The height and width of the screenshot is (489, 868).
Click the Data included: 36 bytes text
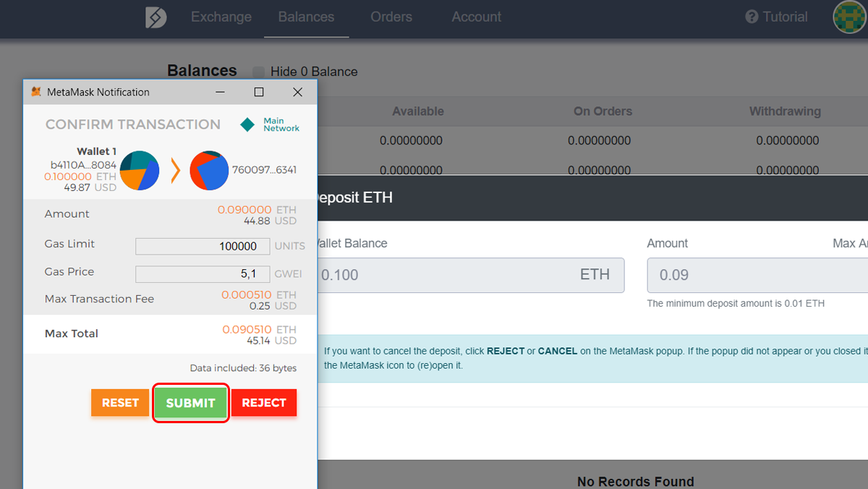tap(243, 368)
